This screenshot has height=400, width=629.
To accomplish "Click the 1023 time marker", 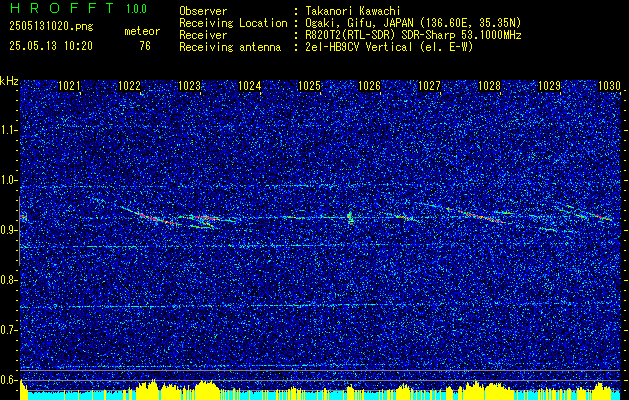I will tap(189, 85).
